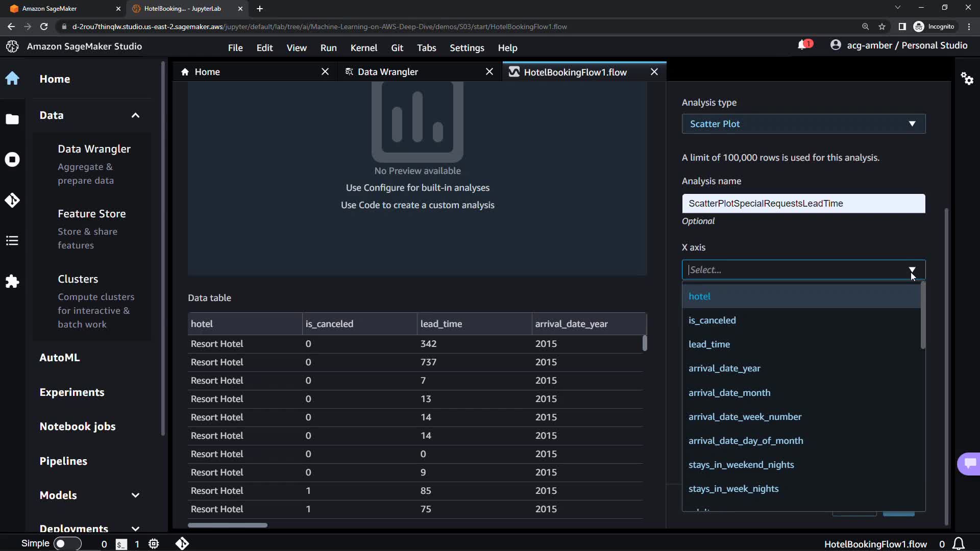The width and height of the screenshot is (980, 551).
Task: Open the extensions puzzle piece icon
Action: (x=12, y=282)
